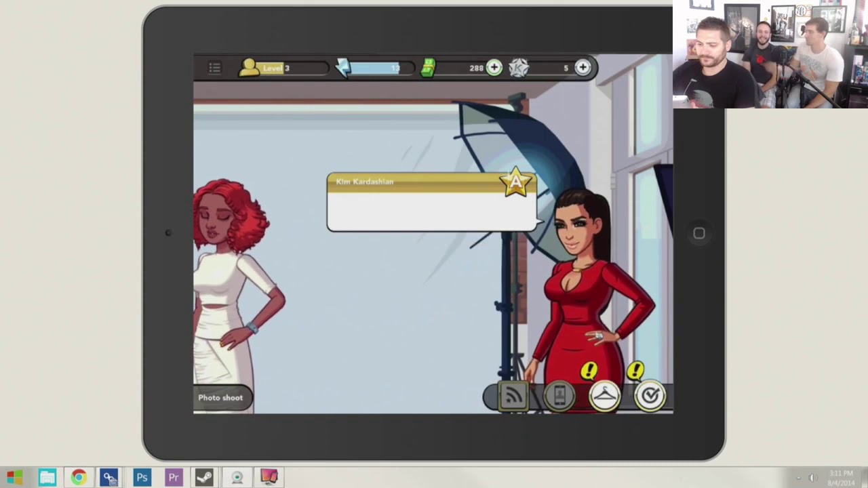
Task: Click the gold A-list star badge
Action: [x=515, y=182]
